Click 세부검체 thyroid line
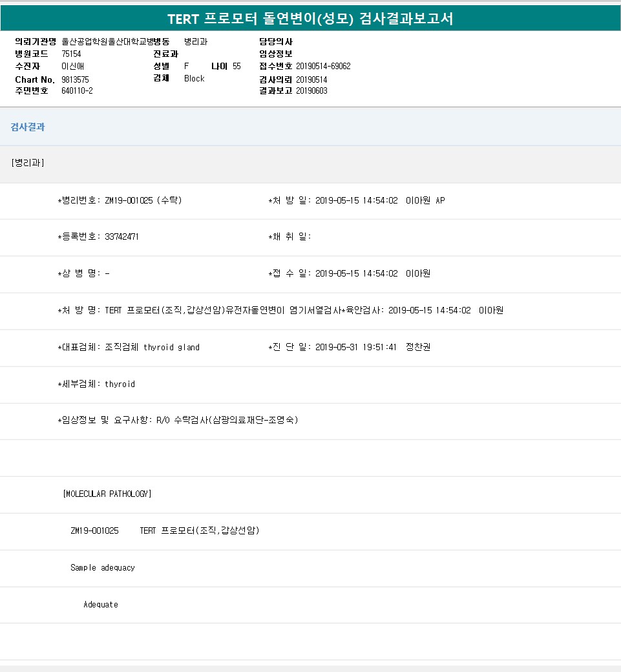Image resolution: width=621 pixels, height=672 pixels. (x=96, y=384)
